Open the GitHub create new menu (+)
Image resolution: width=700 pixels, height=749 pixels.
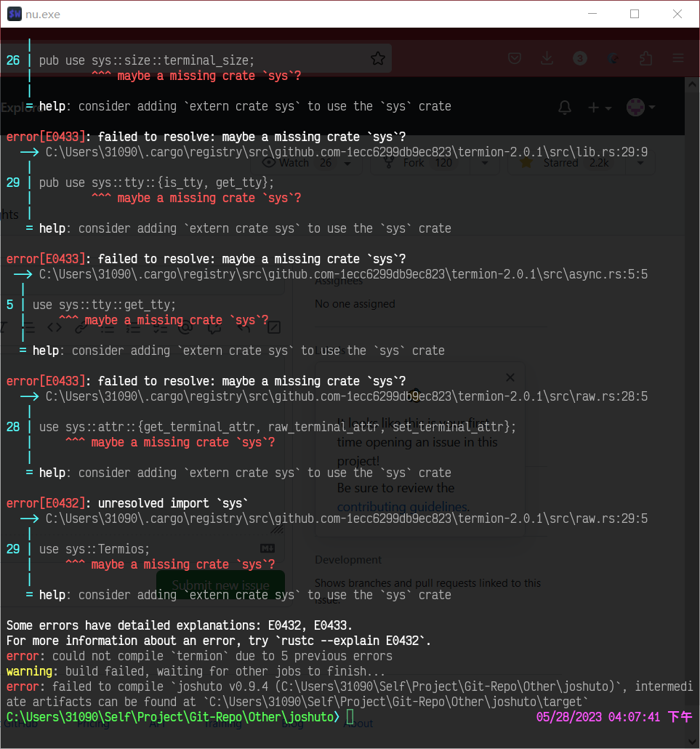(596, 107)
